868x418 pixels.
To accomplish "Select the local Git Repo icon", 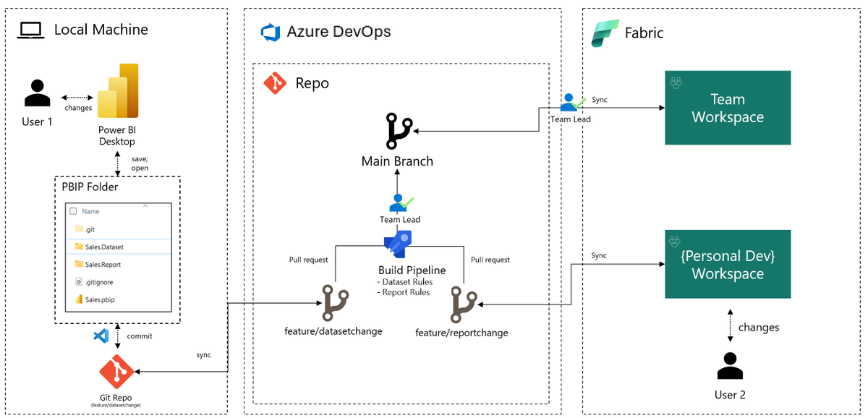I will click(x=116, y=371).
